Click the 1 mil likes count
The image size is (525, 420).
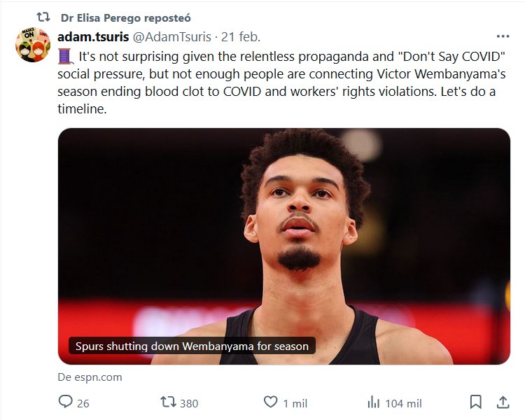click(295, 403)
